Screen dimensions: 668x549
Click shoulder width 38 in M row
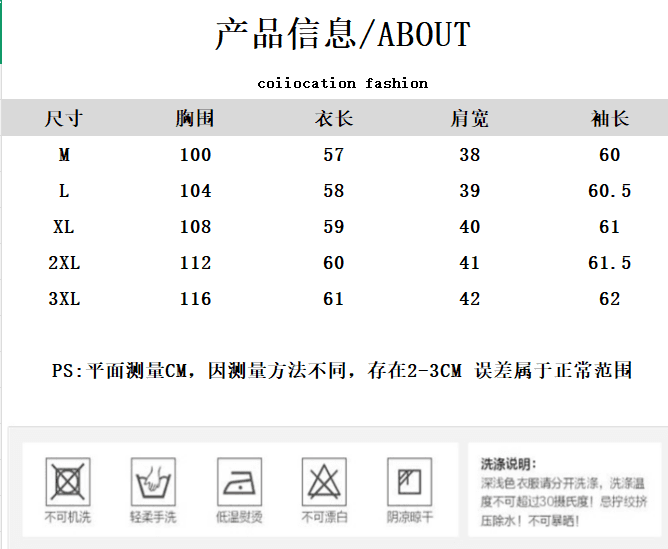tap(469, 155)
